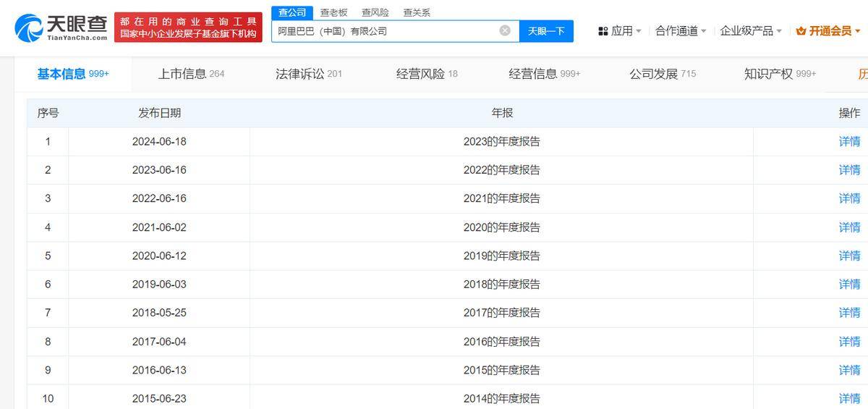The width and height of the screenshot is (868, 409).
Task: Switch to 查公司 search tab
Action: click(x=292, y=12)
